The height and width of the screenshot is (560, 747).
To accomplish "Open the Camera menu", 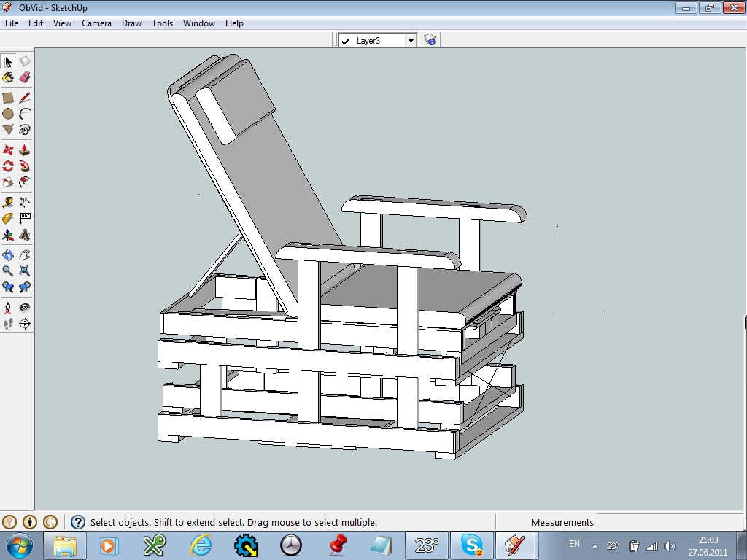I will pyautogui.click(x=97, y=23).
